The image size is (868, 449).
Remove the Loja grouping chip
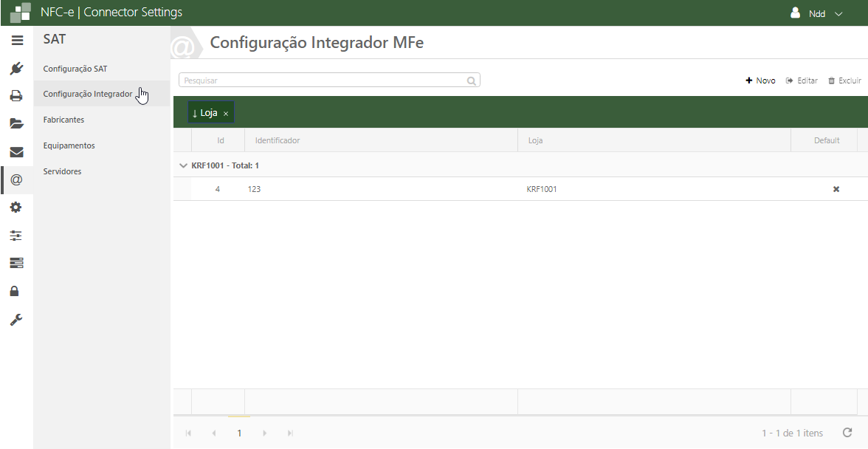coord(226,114)
